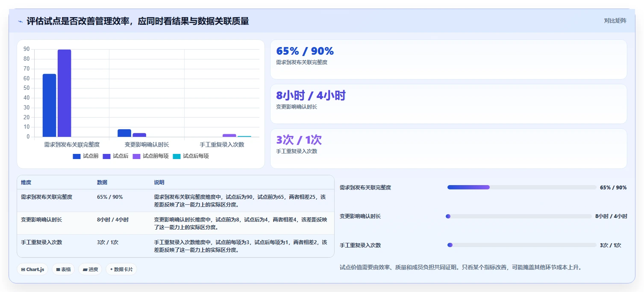644x292 pixels.
Task: Open the 3次 / 1次 data card
Action: tap(448, 148)
